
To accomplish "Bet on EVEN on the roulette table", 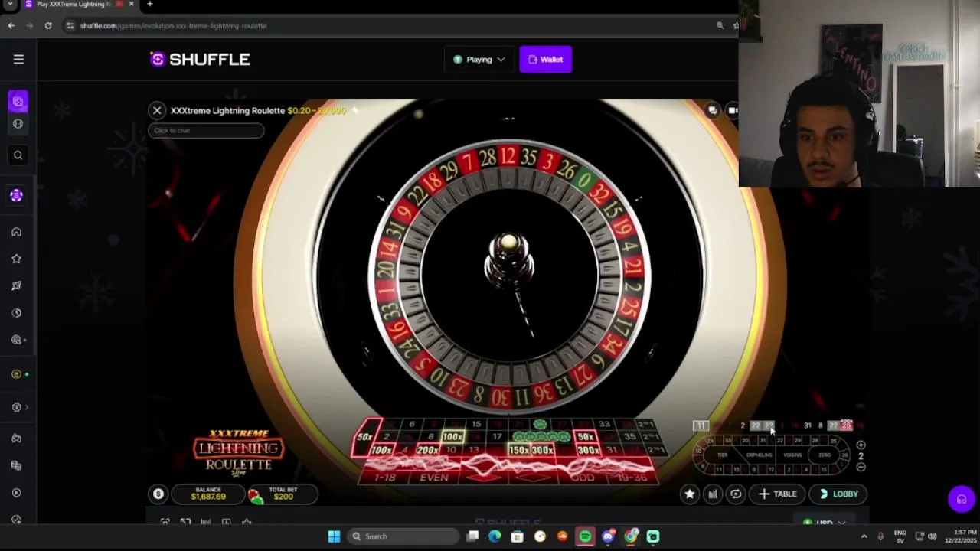I will (434, 478).
